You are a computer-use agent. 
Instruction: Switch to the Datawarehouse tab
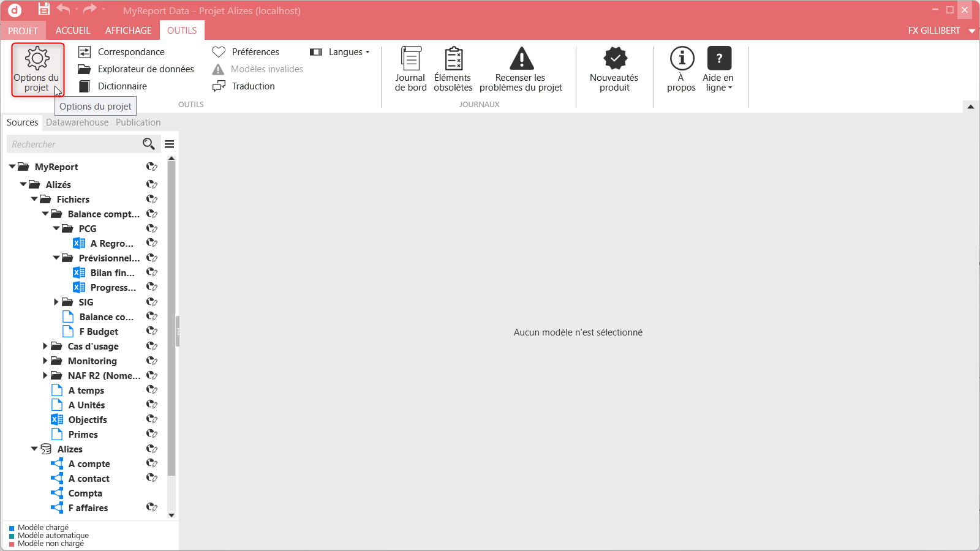coord(77,122)
